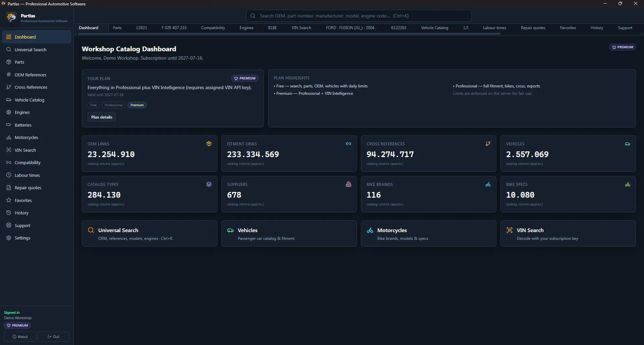Switch to the Support tab
Image resolution: width=644 pixels, height=345 pixels.
point(625,28)
